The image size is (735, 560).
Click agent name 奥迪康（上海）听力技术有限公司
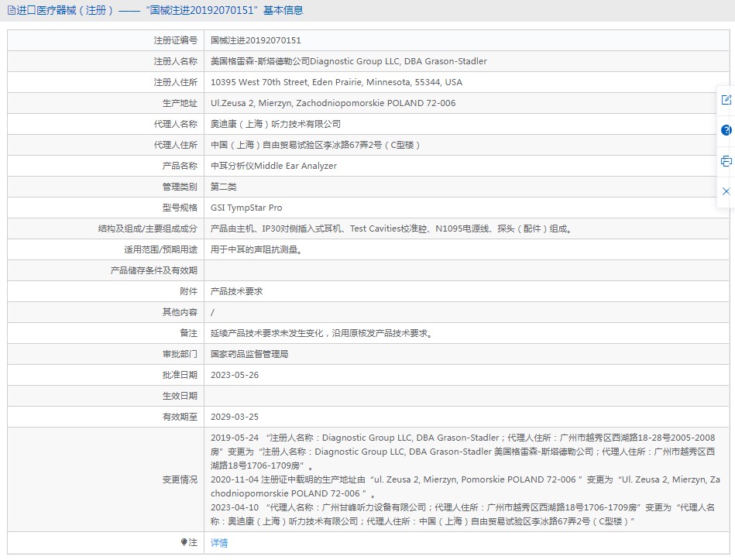[x=275, y=124]
